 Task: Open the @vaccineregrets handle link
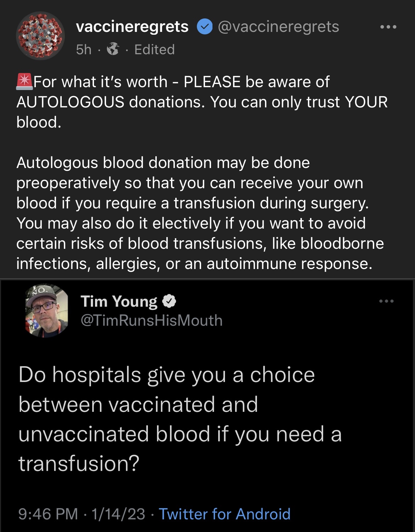click(278, 27)
